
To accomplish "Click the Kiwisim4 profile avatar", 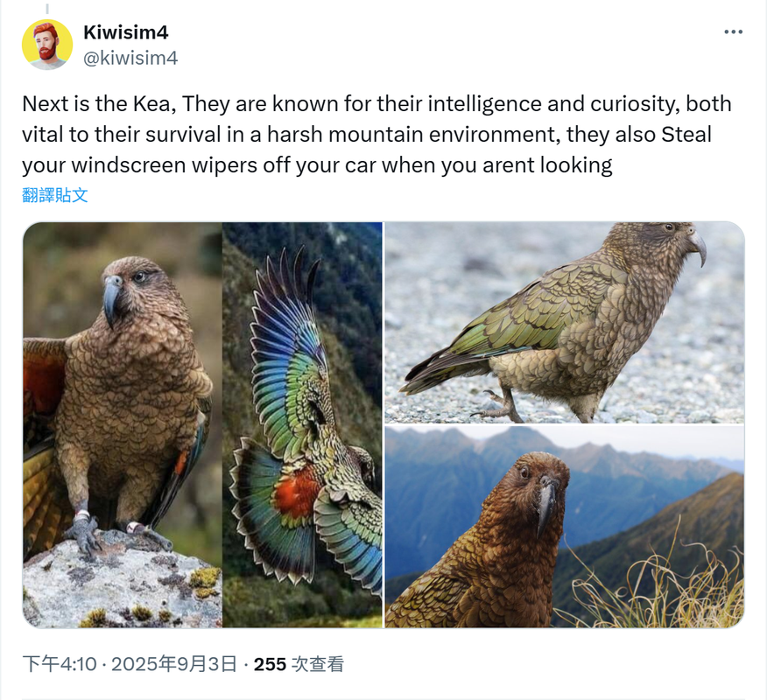I will (x=47, y=45).
